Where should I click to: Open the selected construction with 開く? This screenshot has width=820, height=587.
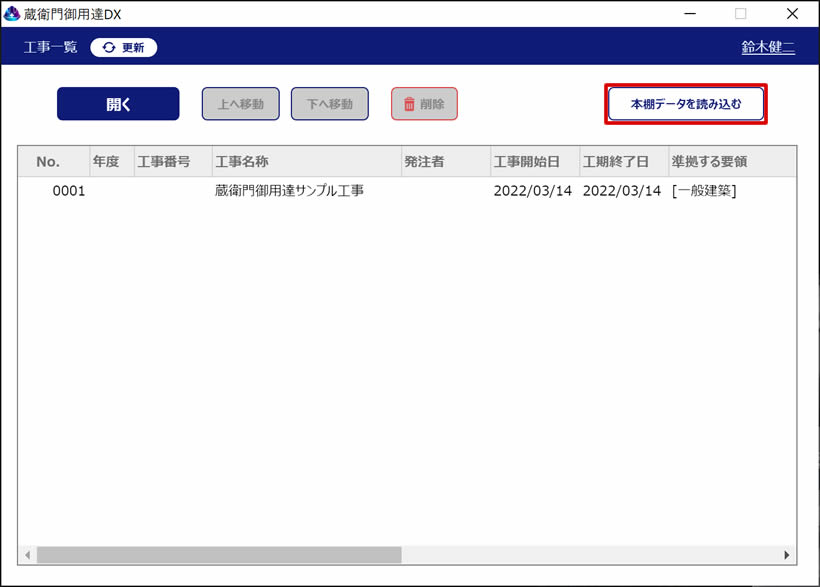(118, 104)
